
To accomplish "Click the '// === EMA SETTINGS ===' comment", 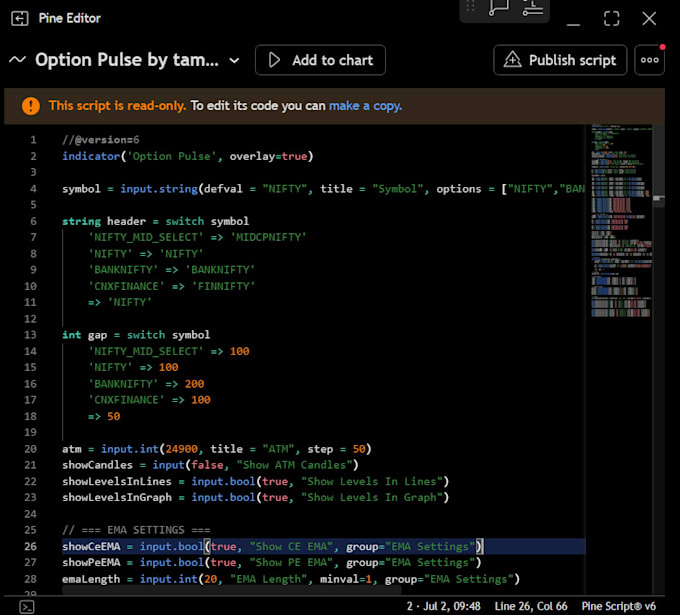I will point(136,530).
